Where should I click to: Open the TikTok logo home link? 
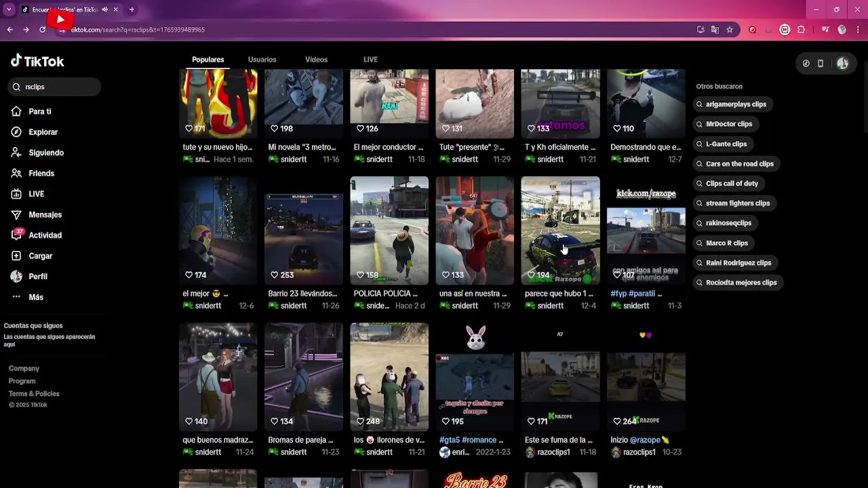tap(37, 61)
